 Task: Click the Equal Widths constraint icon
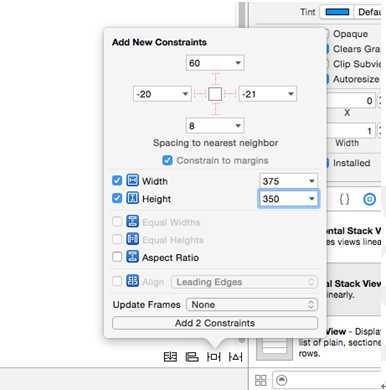[x=132, y=221]
